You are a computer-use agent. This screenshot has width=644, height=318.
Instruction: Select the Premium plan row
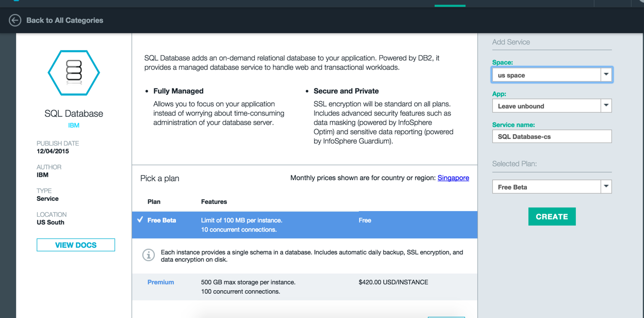point(305,287)
